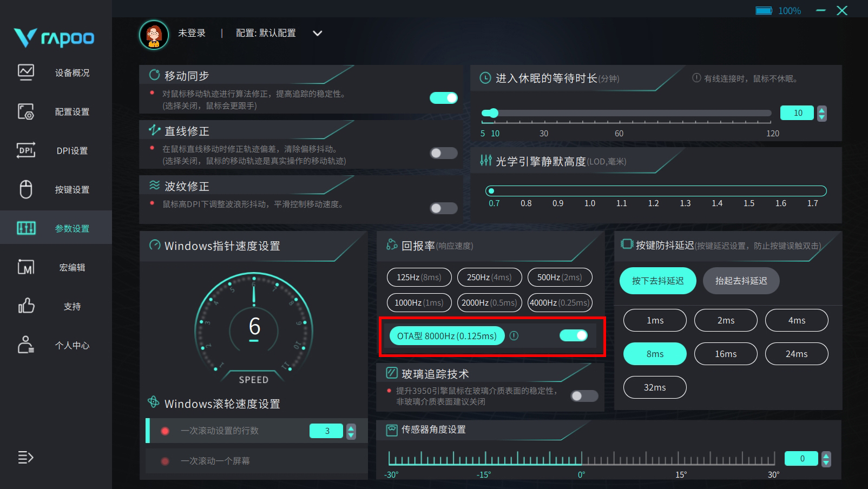Open the personal center (个人中心) icon
The width and height of the screenshot is (868, 489).
[26, 345]
